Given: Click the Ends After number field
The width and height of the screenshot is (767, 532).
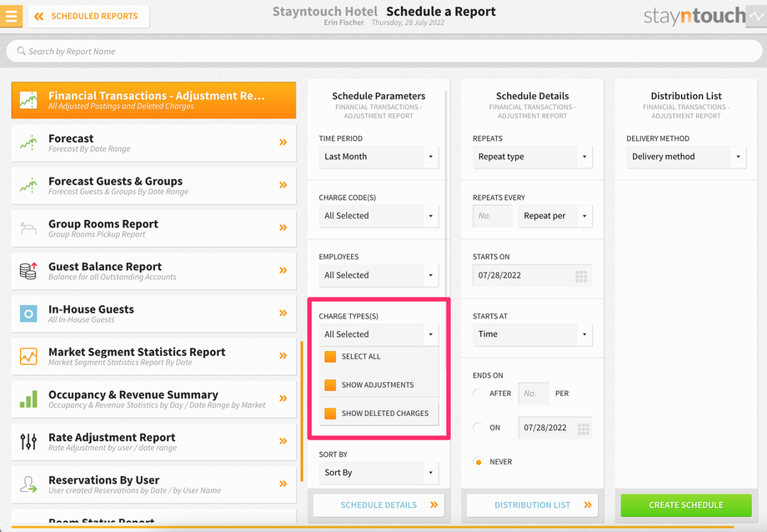Looking at the screenshot, I should (534, 394).
